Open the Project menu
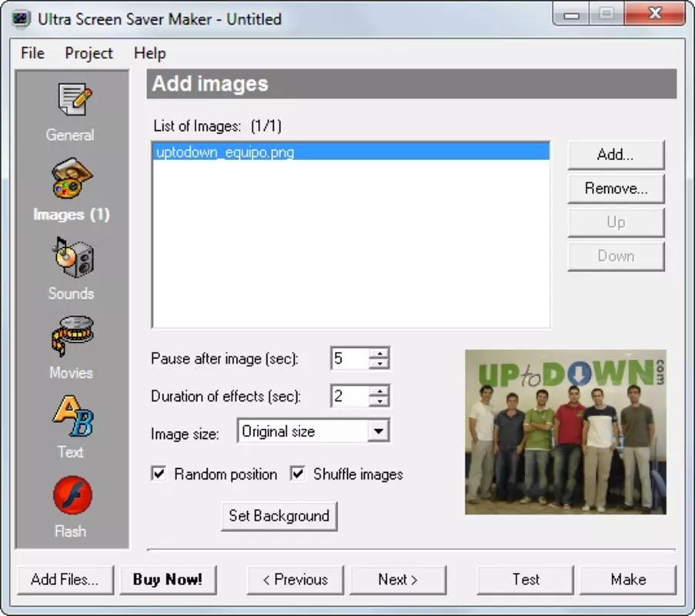 89,53
